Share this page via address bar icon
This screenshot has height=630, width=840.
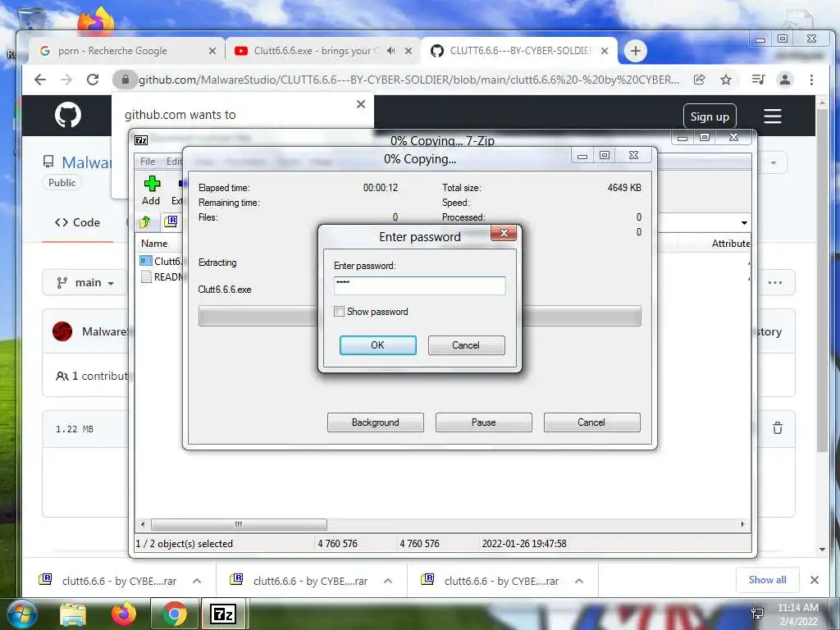pos(699,80)
